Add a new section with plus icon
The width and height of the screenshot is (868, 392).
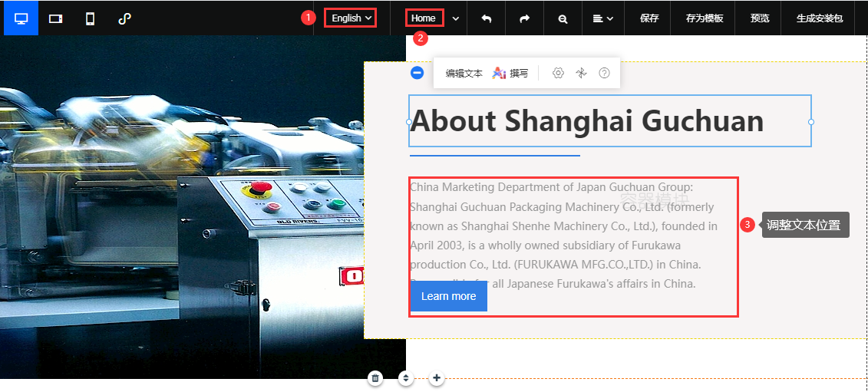point(437,378)
